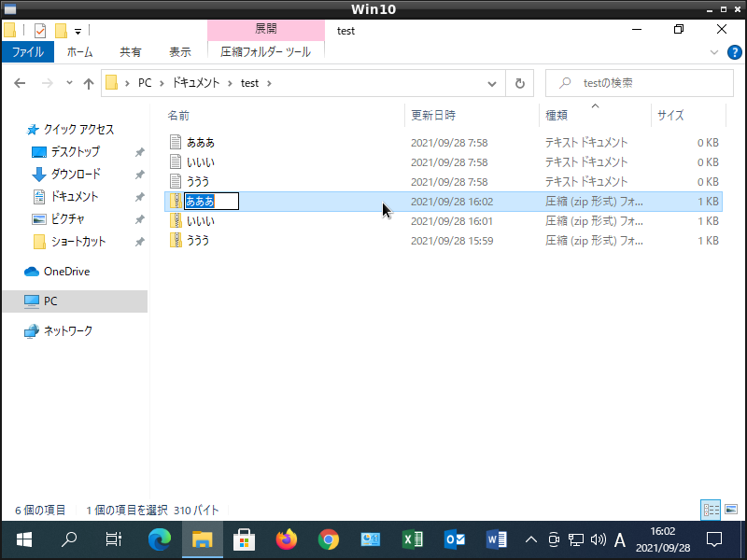Open the recent locations dropdown
The image size is (747, 560).
[69, 83]
